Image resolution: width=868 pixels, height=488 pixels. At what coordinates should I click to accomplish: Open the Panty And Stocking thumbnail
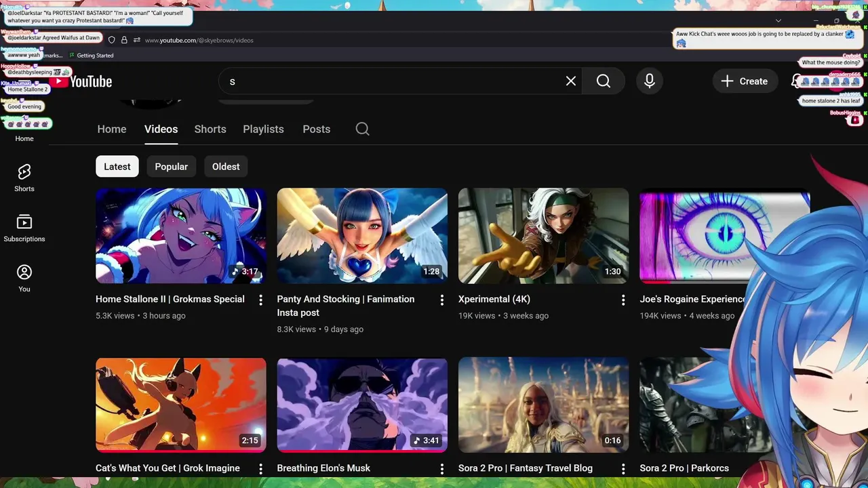[362, 236]
